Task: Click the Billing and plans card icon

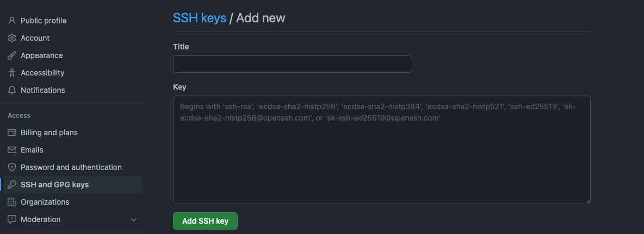Action: point(12,132)
